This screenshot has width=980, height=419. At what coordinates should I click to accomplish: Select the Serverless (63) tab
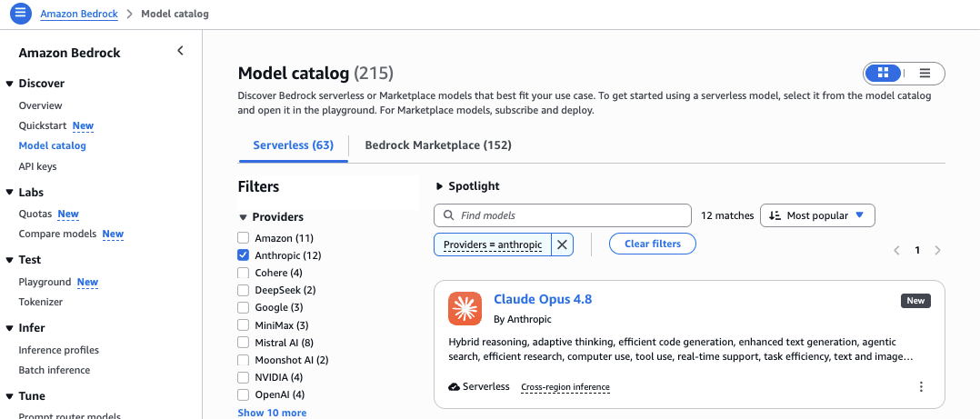point(293,145)
